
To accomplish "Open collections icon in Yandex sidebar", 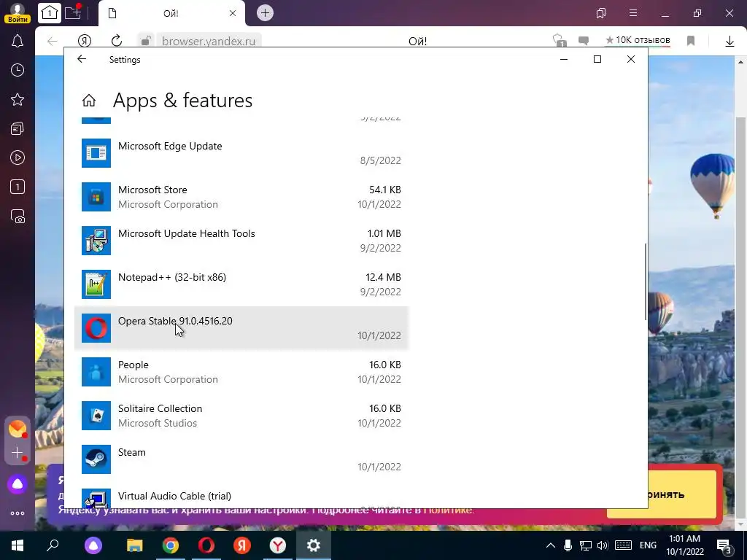I will click(18, 128).
